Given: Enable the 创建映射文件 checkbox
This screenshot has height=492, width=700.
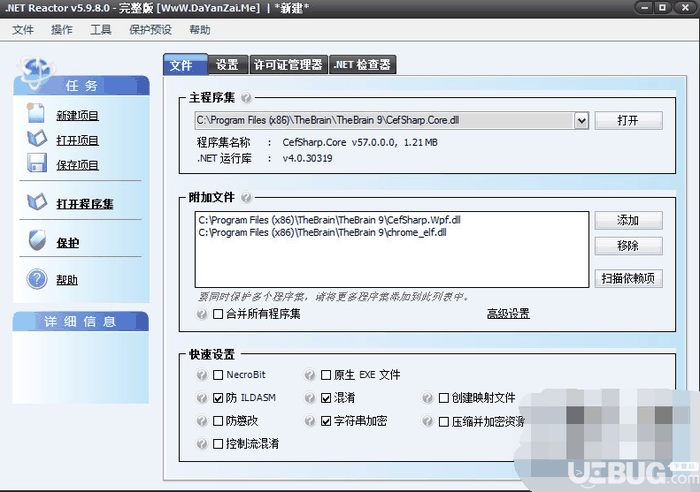Looking at the screenshot, I should [444, 398].
